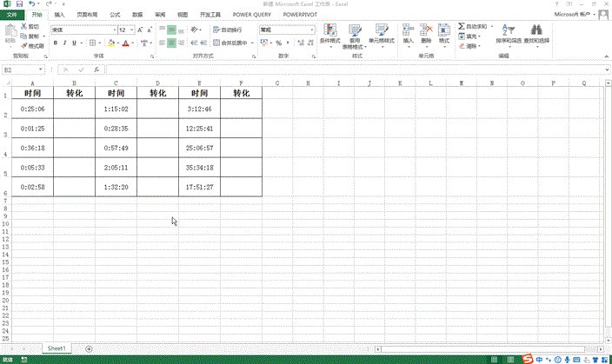The image size is (612, 364).
Task: Toggle Italic formatting
Action: coord(64,43)
